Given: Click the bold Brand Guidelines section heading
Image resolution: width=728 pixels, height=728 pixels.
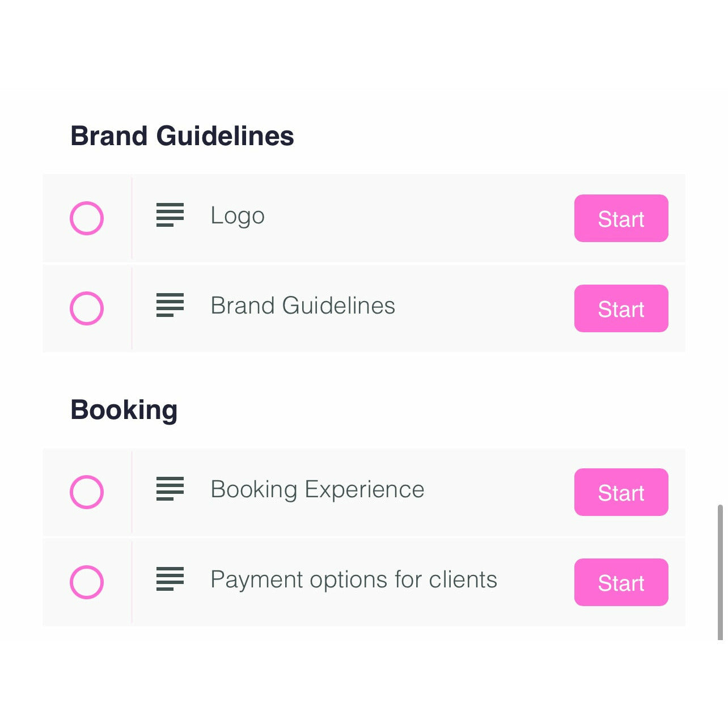Looking at the screenshot, I should coord(182,136).
